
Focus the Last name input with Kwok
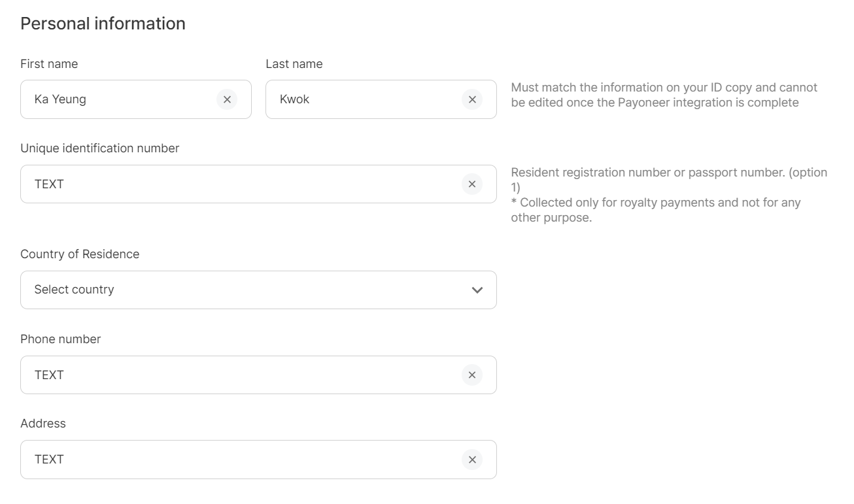click(x=363, y=99)
